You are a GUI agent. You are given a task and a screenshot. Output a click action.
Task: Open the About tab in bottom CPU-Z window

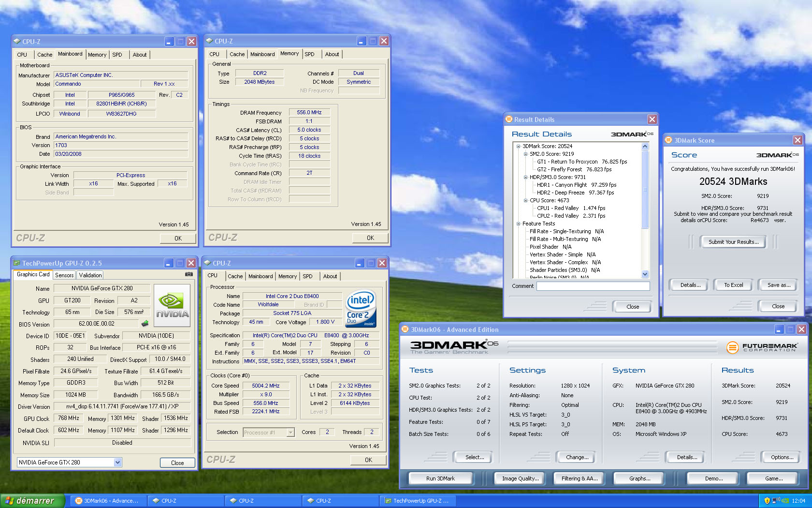click(330, 276)
